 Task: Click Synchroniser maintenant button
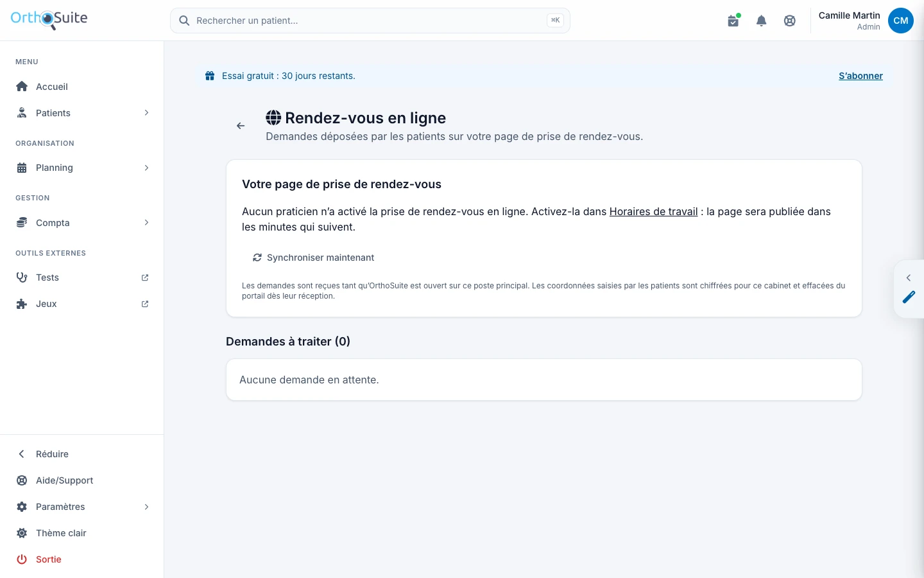tap(313, 258)
